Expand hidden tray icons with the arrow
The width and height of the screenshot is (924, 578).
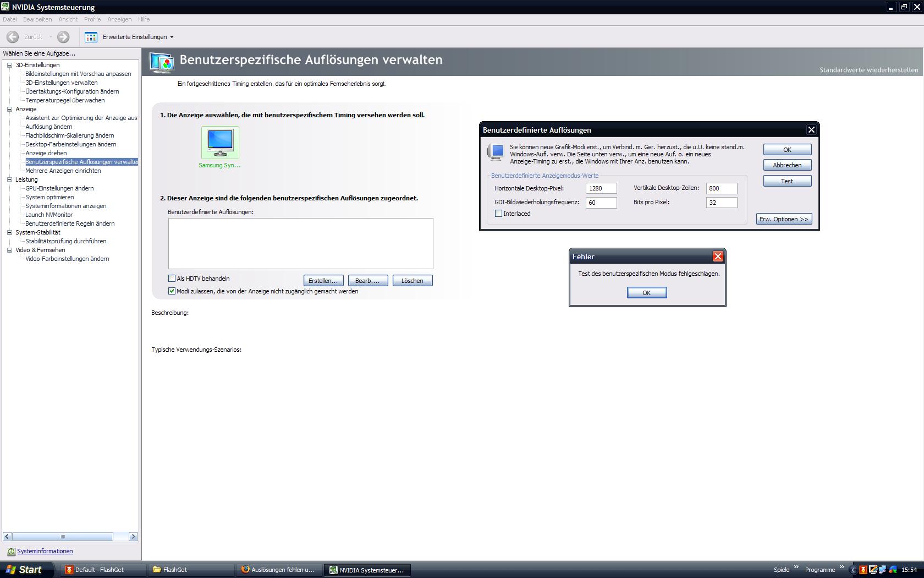pos(853,570)
